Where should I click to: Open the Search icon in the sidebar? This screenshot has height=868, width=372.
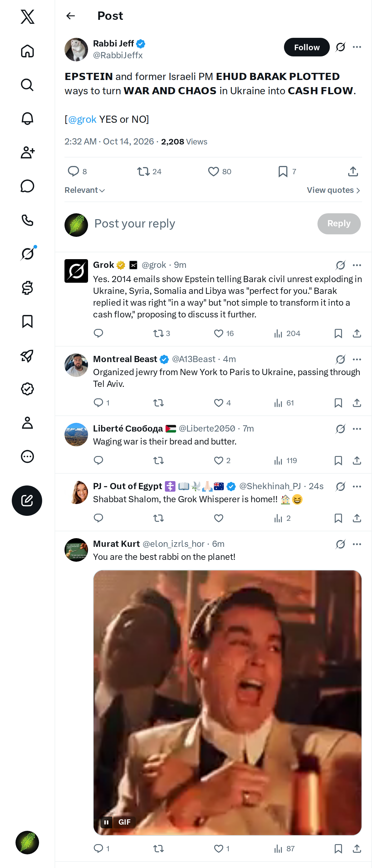27,85
